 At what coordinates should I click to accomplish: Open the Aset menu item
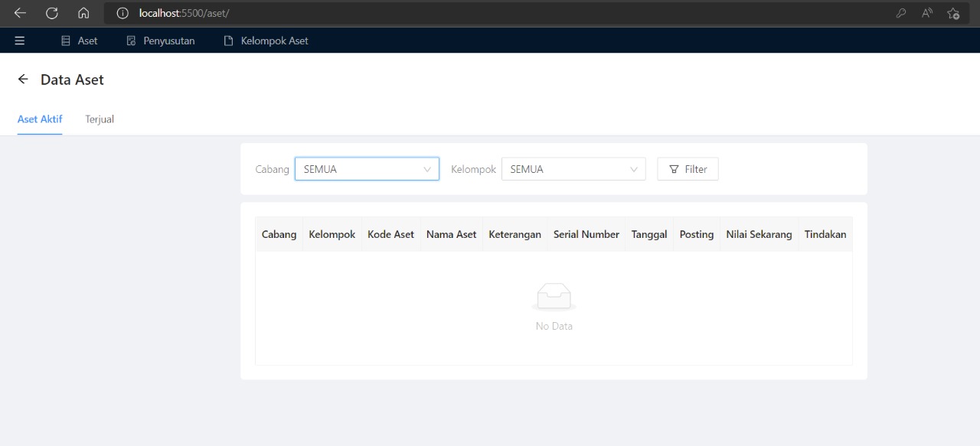(x=80, y=41)
